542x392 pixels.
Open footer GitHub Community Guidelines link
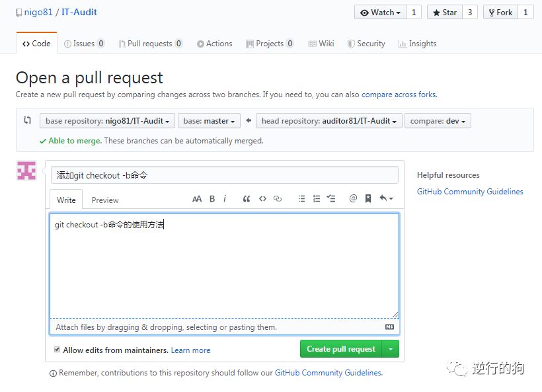tap(329, 373)
